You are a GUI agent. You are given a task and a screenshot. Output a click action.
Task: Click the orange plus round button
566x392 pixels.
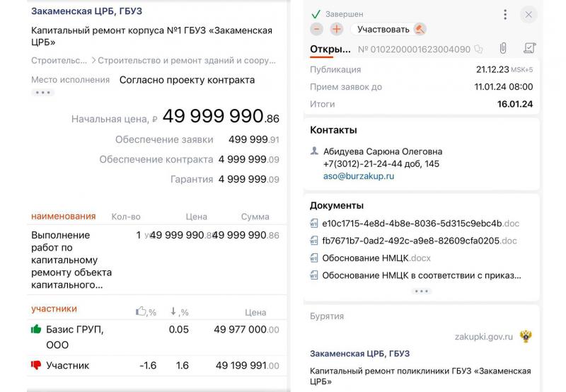(x=336, y=29)
